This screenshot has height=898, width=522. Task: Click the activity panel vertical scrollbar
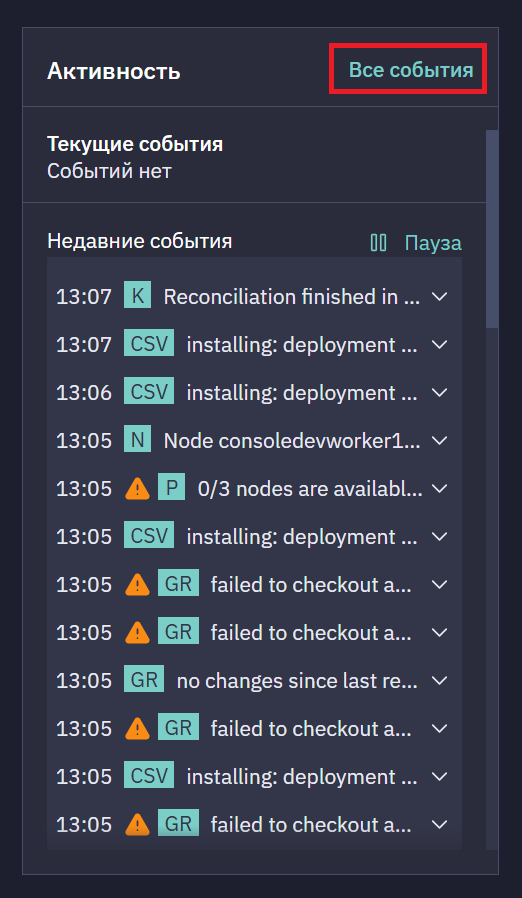click(x=492, y=229)
